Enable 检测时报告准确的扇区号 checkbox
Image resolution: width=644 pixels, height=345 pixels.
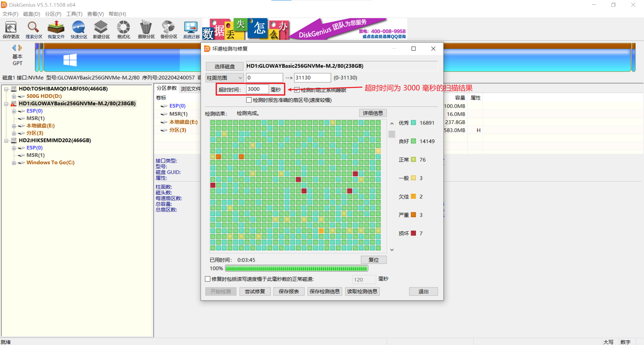[x=249, y=100]
